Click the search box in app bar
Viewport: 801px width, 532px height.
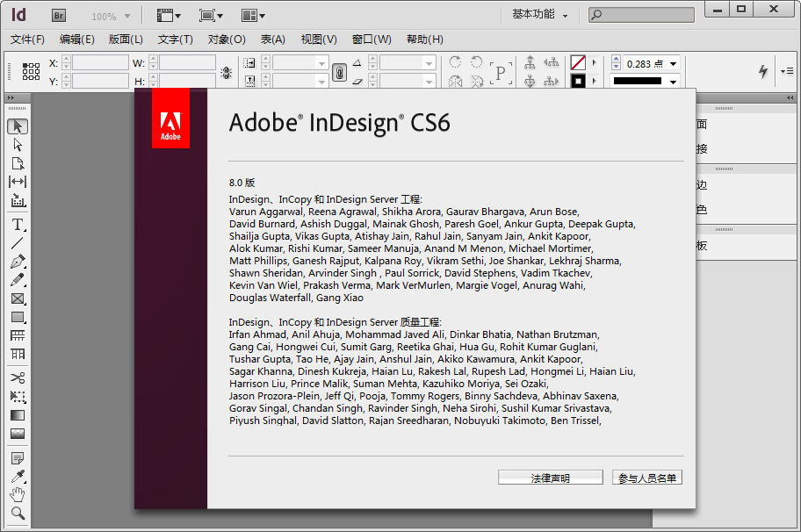(642, 15)
